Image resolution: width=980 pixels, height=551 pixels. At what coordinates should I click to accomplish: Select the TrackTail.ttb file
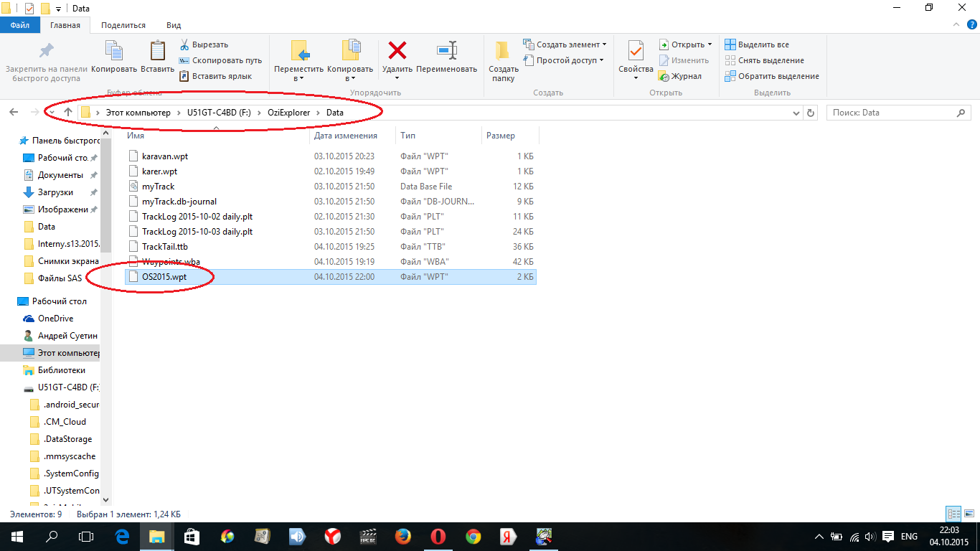[x=164, y=247]
